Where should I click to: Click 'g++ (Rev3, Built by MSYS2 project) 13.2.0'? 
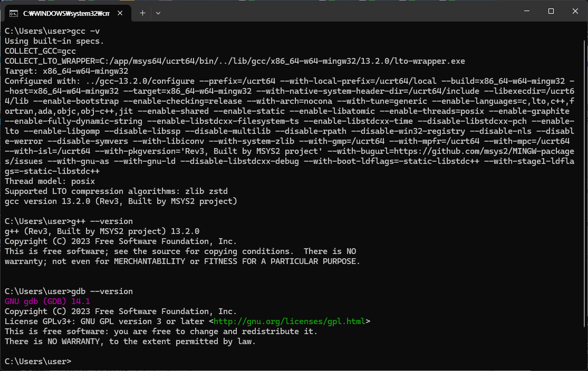pyautogui.click(x=102, y=231)
